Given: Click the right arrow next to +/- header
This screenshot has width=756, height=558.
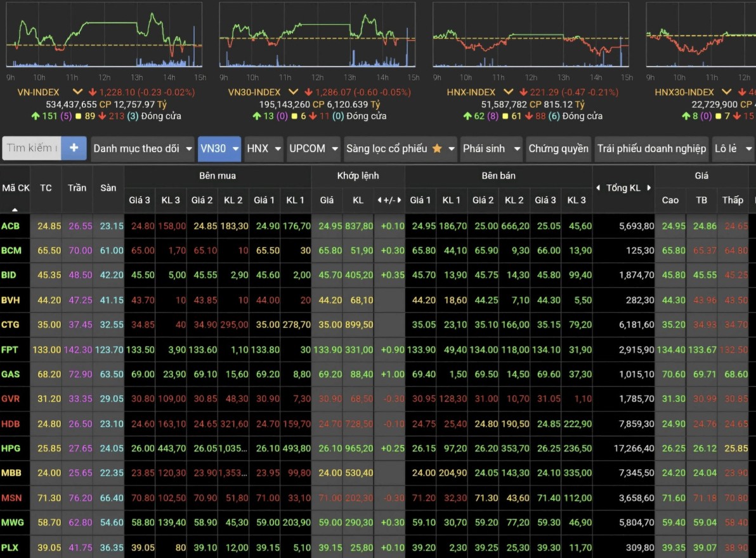Looking at the screenshot, I should pyautogui.click(x=399, y=200).
